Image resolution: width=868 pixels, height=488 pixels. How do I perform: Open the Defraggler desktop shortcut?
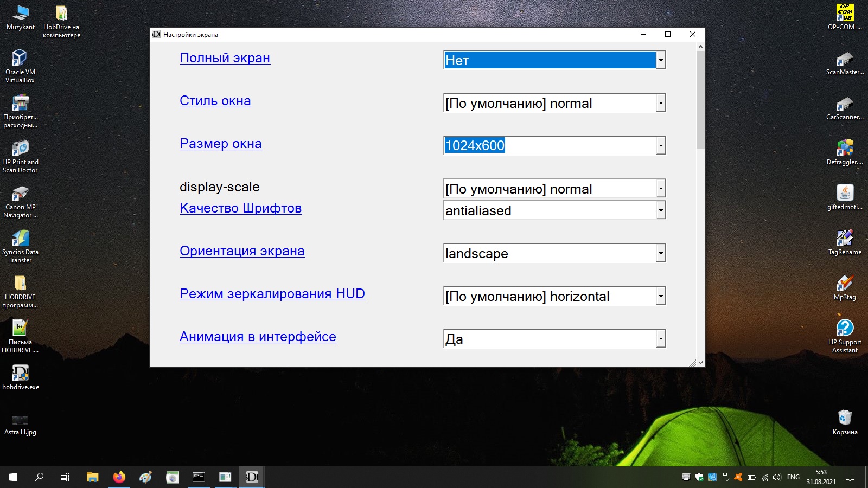click(x=845, y=149)
